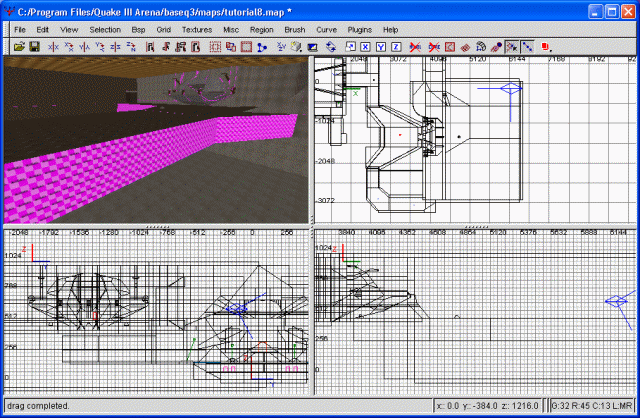This screenshot has width=640, height=418.
Task: Open the Grid menu
Action: (164, 30)
